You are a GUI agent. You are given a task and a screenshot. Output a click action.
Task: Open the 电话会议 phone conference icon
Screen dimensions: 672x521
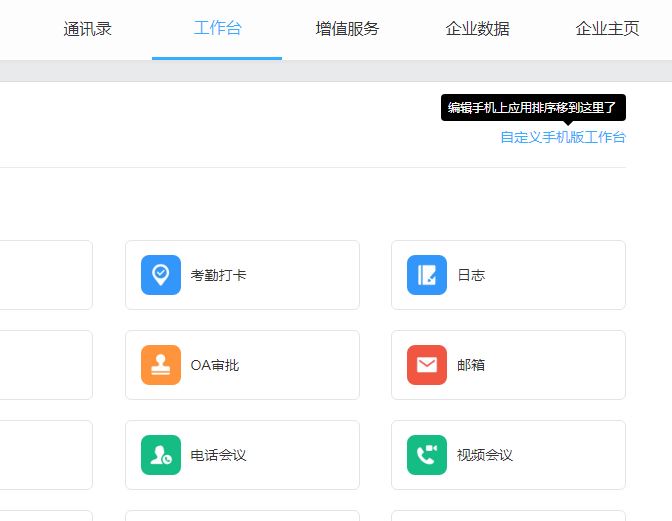tap(161, 455)
